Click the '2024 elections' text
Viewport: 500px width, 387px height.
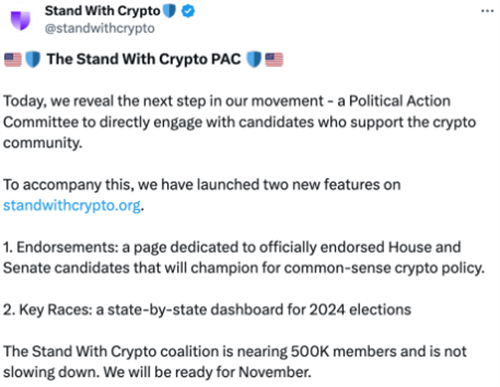pos(360,310)
